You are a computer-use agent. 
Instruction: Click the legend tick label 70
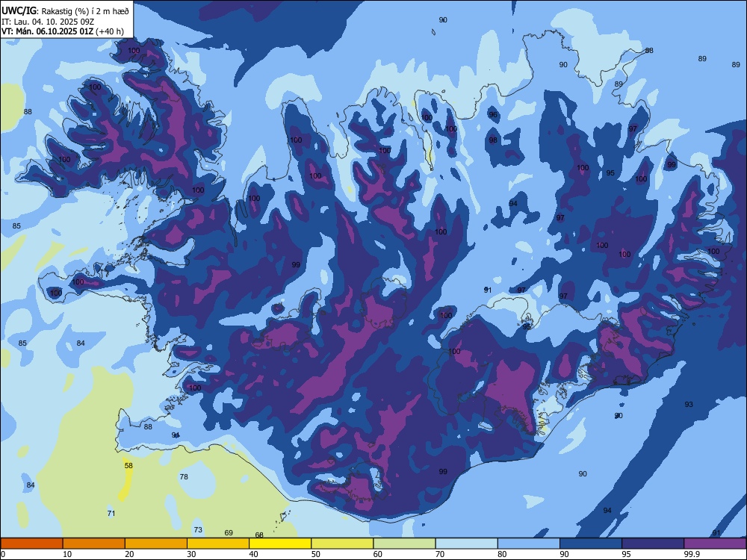click(440, 554)
